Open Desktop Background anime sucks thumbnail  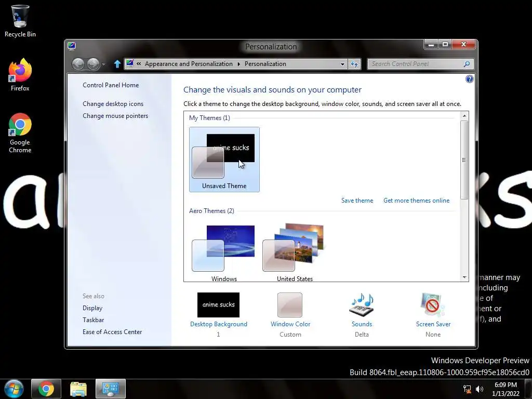(x=219, y=304)
